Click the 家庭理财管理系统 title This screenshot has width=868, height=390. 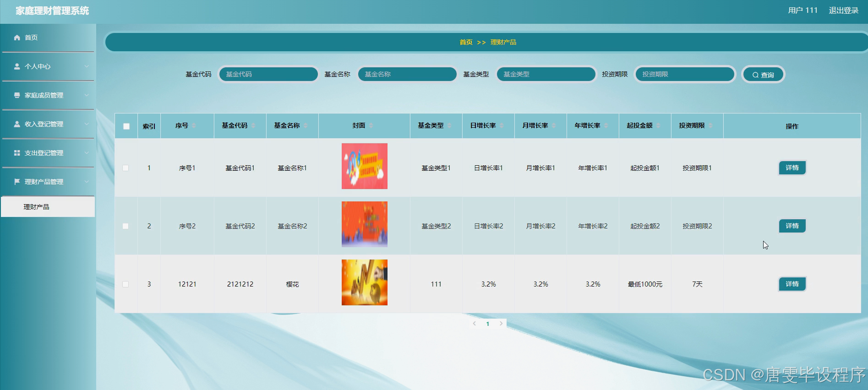pos(52,11)
